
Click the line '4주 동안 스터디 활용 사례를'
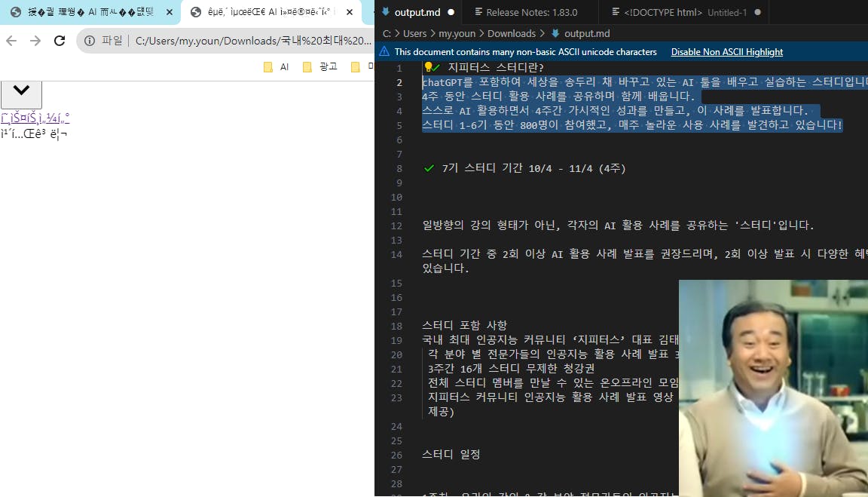coord(558,97)
